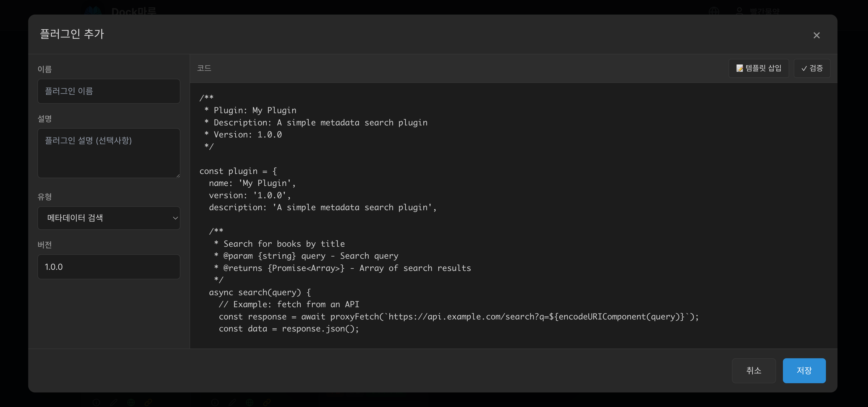Save the plugin with the 저장 button
The image size is (868, 407).
804,370
